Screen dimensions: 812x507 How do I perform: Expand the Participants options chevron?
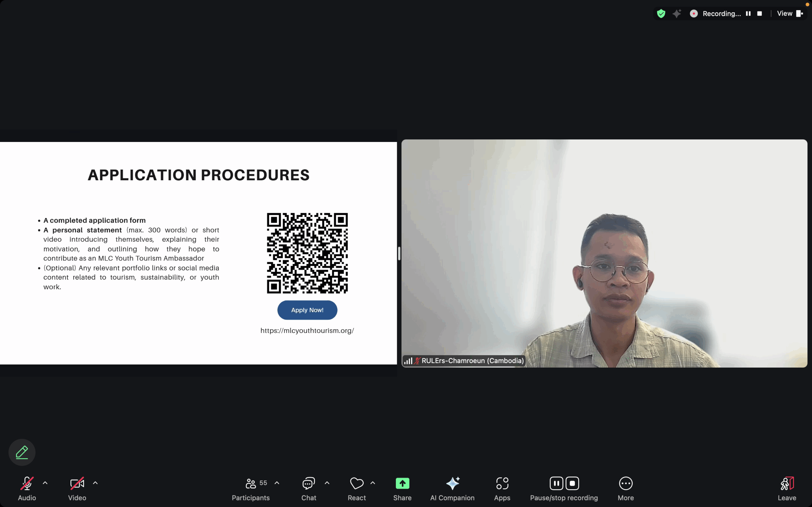pyautogui.click(x=277, y=483)
